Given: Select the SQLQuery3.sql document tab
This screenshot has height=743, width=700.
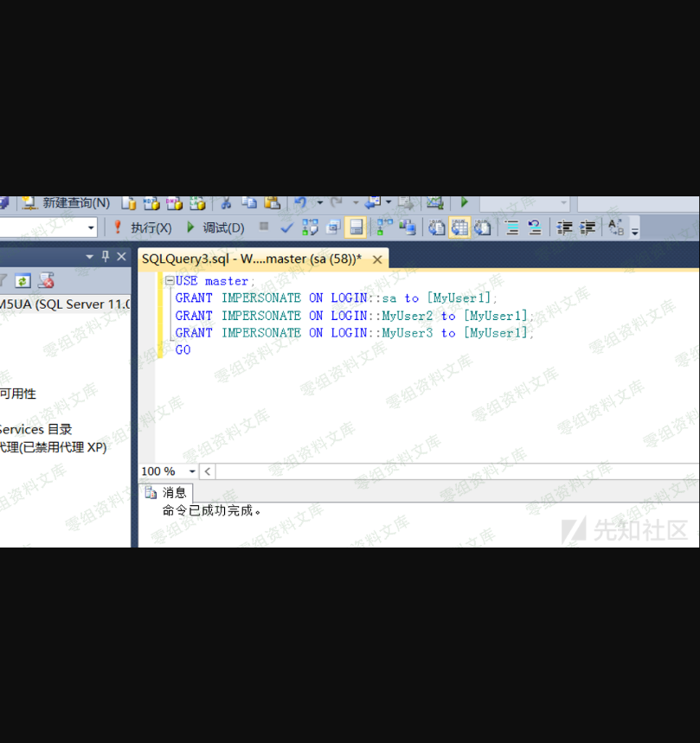Looking at the screenshot, I should pyautogui.click(x=251, y=259).
